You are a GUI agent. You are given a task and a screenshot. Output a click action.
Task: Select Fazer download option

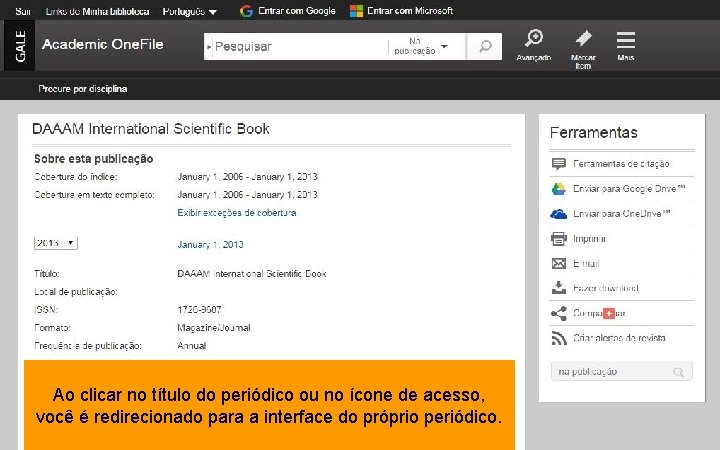pyautogui.click(x=606, y=288)
